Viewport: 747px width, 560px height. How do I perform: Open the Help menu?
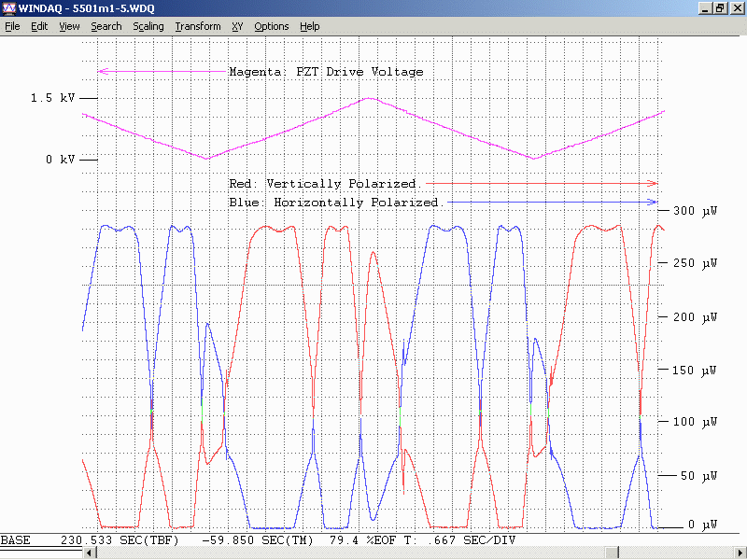310,26
